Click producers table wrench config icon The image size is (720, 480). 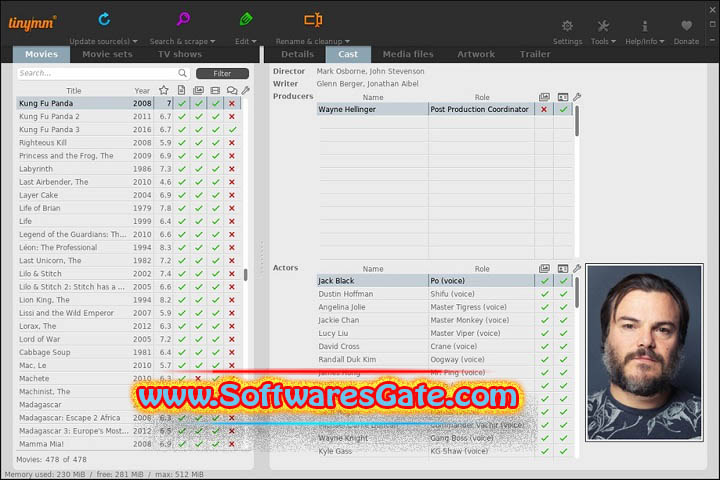pyautogui.click(x=577, y=97)
